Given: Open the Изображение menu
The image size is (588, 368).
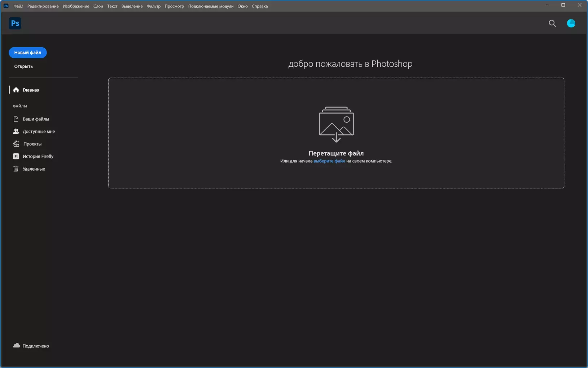Looking at the screenshot, I should tap(76, 6).
